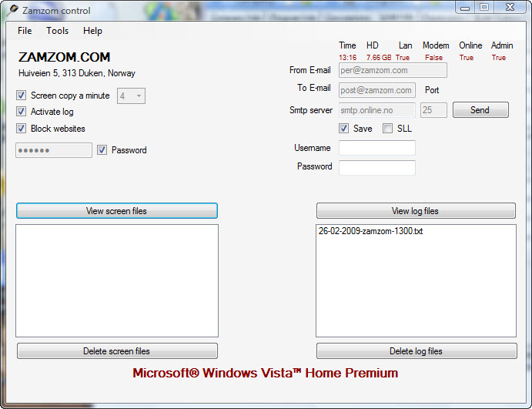Click Delete log files button
Viewport: 532px width, 409px height.
[x=417, y=351]
